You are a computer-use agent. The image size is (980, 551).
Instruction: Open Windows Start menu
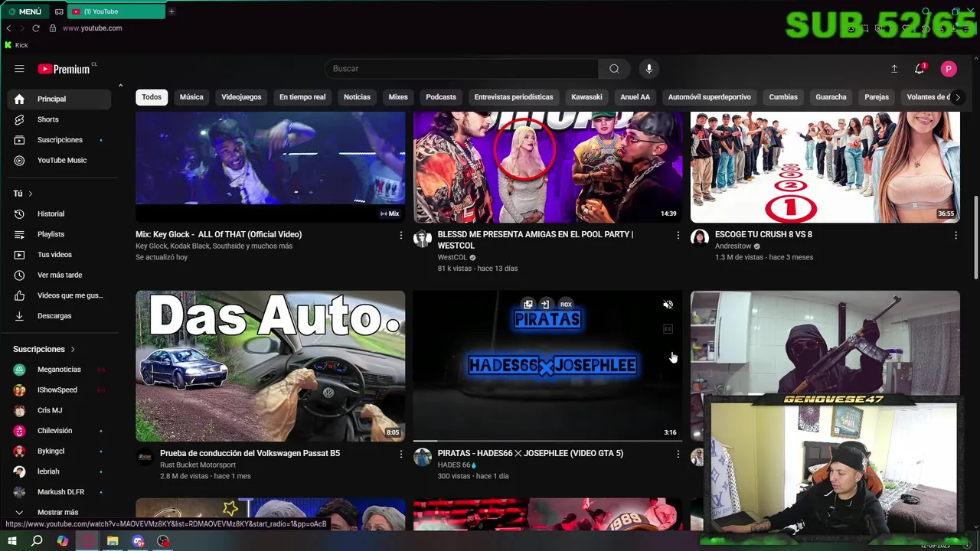12,541
